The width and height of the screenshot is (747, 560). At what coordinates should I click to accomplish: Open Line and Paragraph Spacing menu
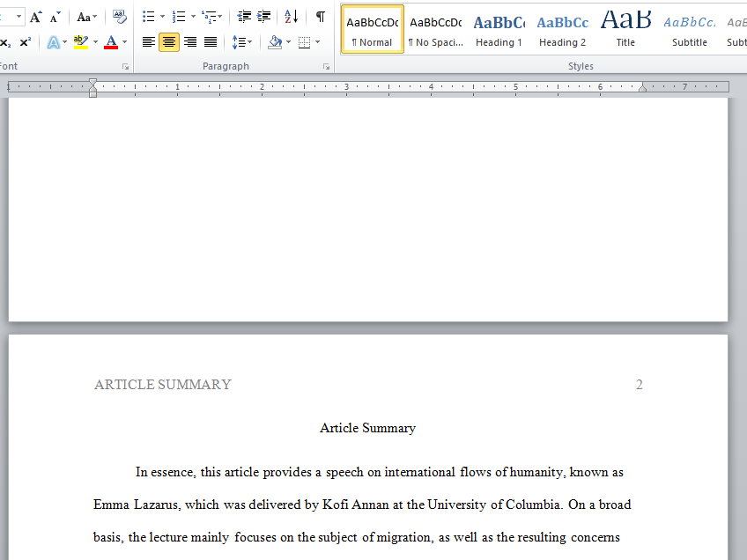[242, 42]
